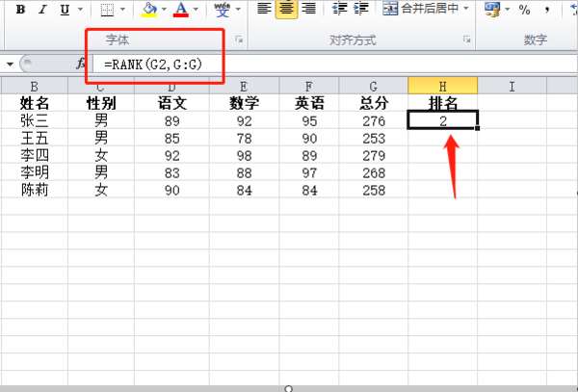Align text right
The width and height of the screenshot is (578, 392).
(x=308, y=9)
